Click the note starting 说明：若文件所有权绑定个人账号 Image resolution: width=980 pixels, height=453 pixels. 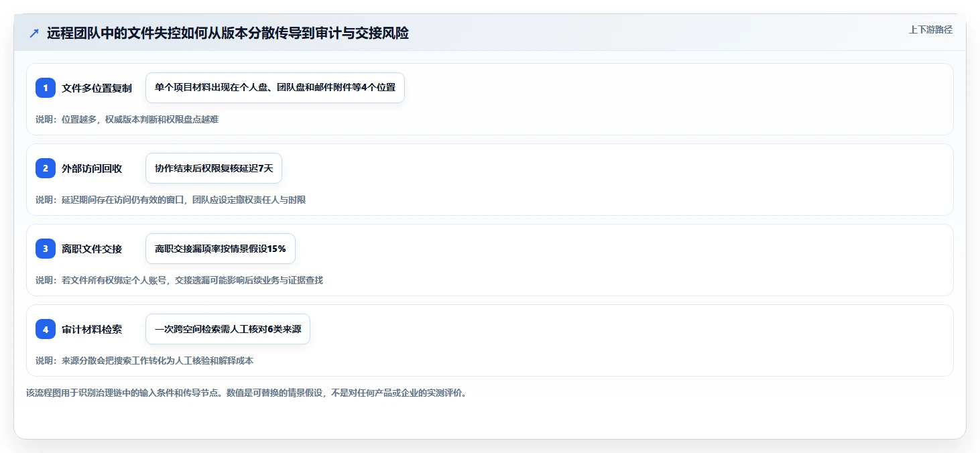pos(179,280)
